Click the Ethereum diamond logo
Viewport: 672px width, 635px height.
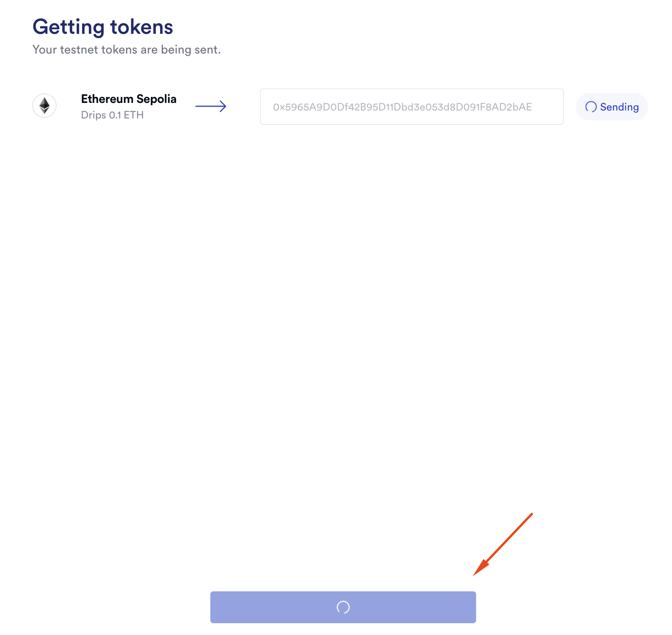click(44, 106)
